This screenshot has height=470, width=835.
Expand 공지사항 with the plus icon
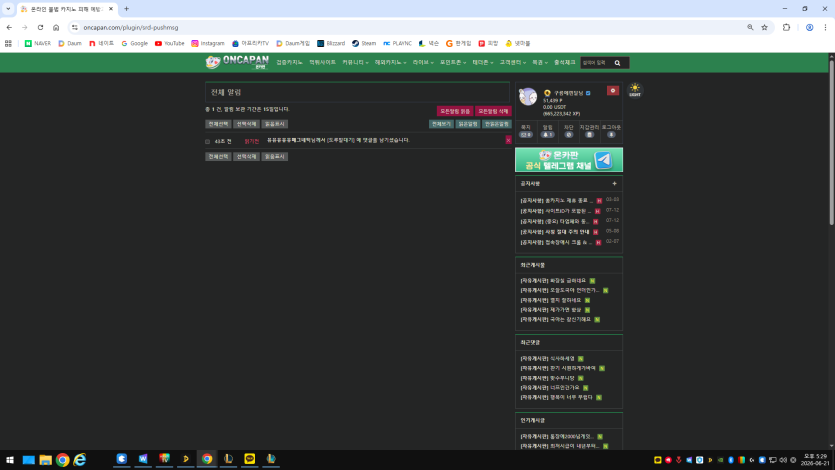click(x=614, y=184)
